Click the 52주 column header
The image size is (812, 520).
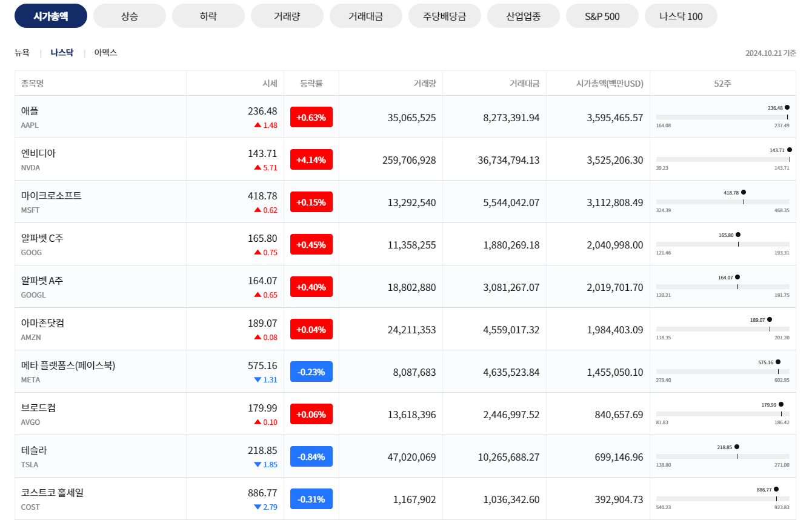(x=723, y=84)
